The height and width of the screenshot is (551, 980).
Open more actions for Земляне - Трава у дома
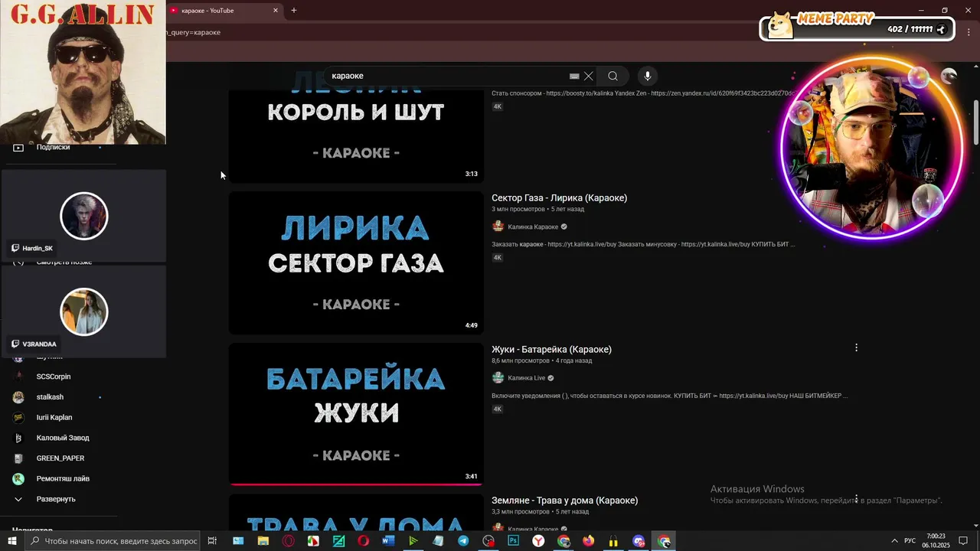(856, 499)
